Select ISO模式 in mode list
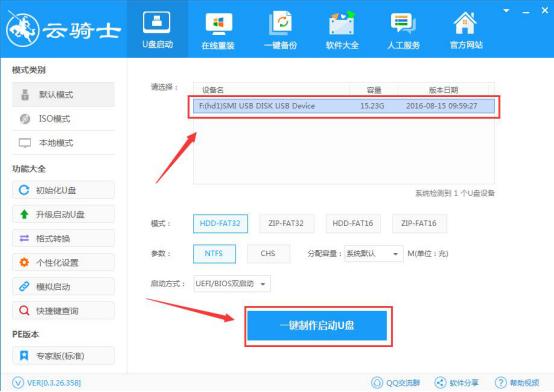 pos(64,119)
